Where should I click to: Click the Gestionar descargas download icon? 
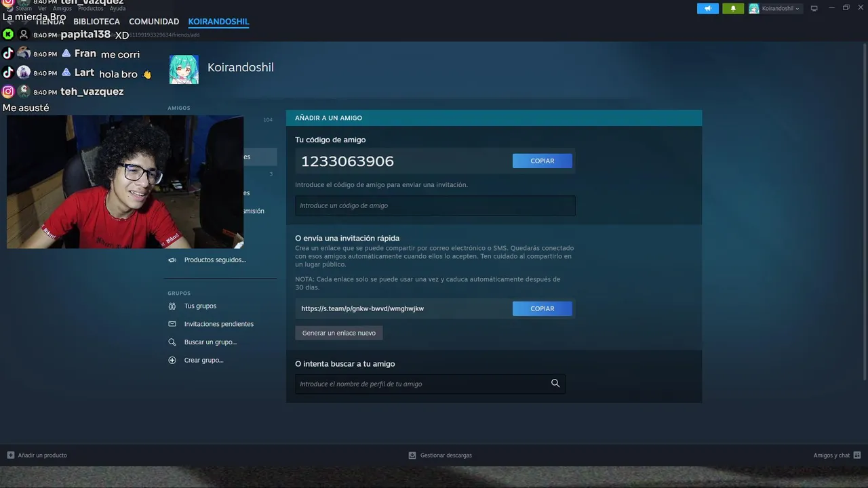click(412, 455)
